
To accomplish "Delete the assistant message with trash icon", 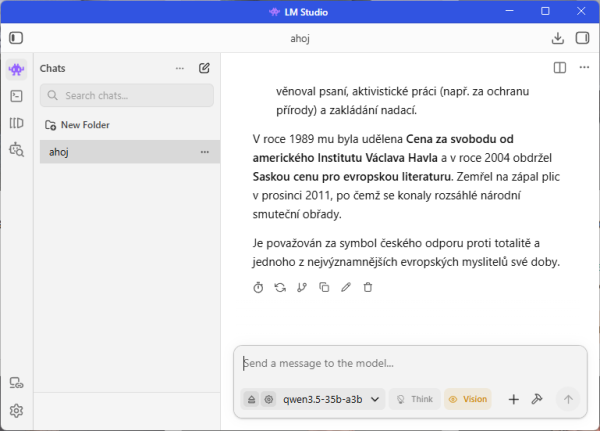I will [x=368, y=288].
